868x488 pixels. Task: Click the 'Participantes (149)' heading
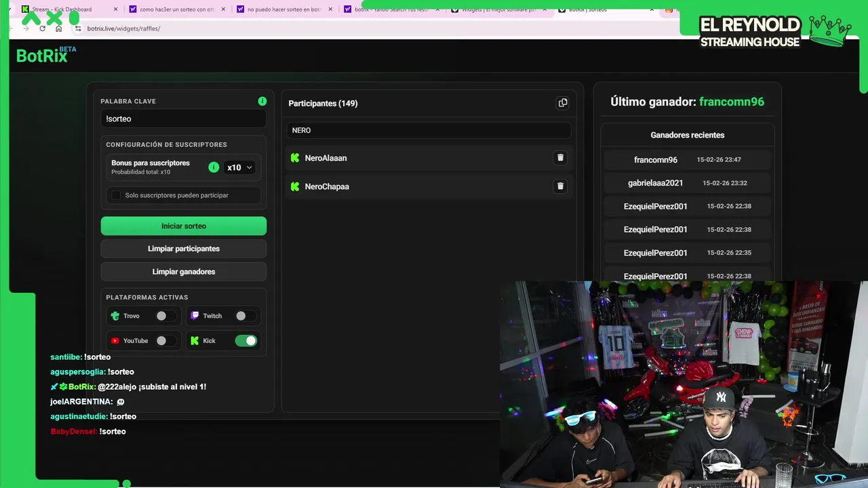(x=323, y=103)
